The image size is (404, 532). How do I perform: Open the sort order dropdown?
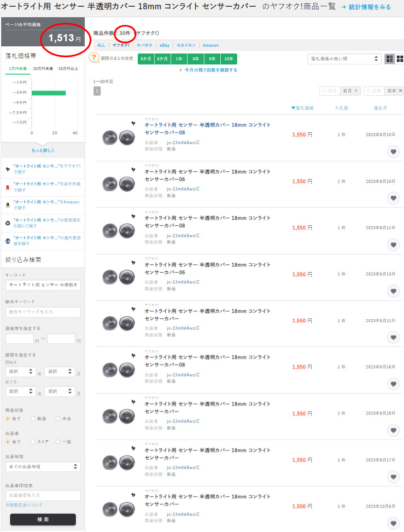344,59
